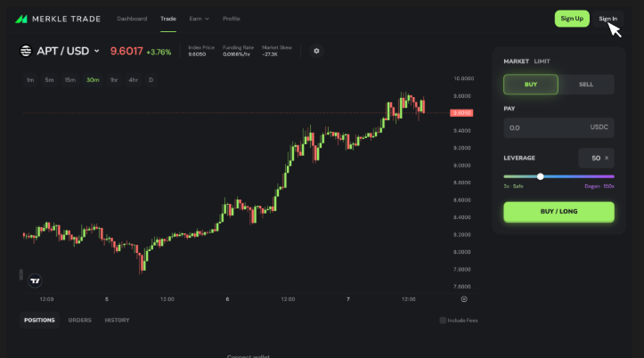Viewport: 644px width, 358px height.
Task: Click the leverage value field showing 50
Action: (596, 158)
